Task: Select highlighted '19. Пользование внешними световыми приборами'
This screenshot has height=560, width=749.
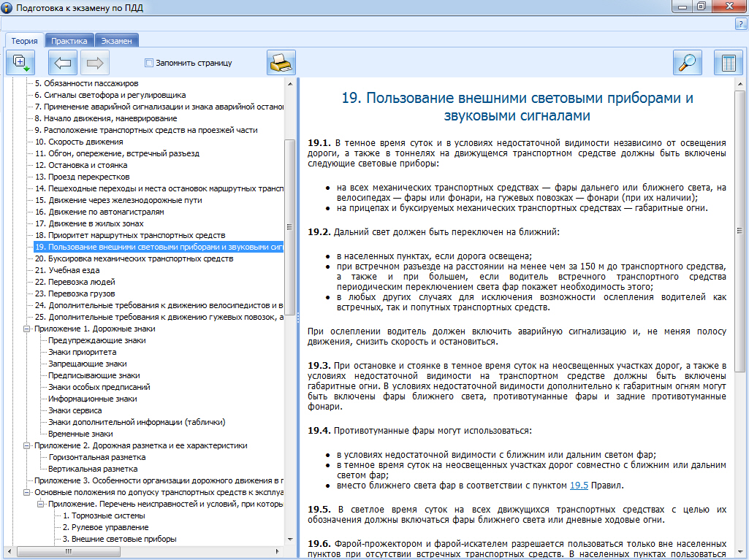Action: click(159, 247)
